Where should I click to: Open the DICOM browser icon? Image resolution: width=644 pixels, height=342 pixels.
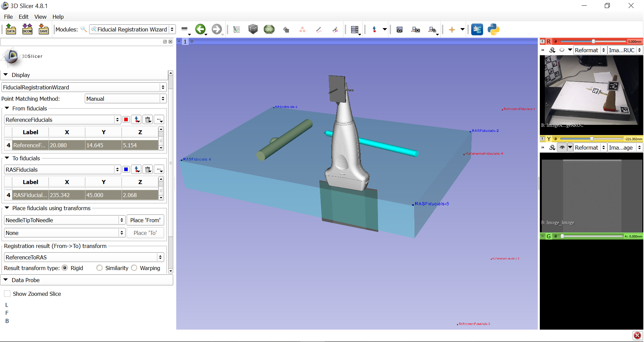(27, 29)
